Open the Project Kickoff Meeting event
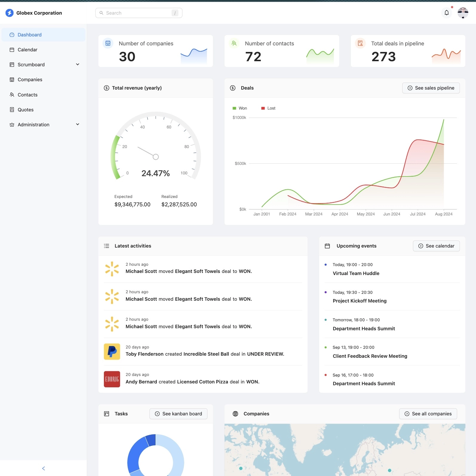This screenshot has width=476, height=476. [360, 301]
